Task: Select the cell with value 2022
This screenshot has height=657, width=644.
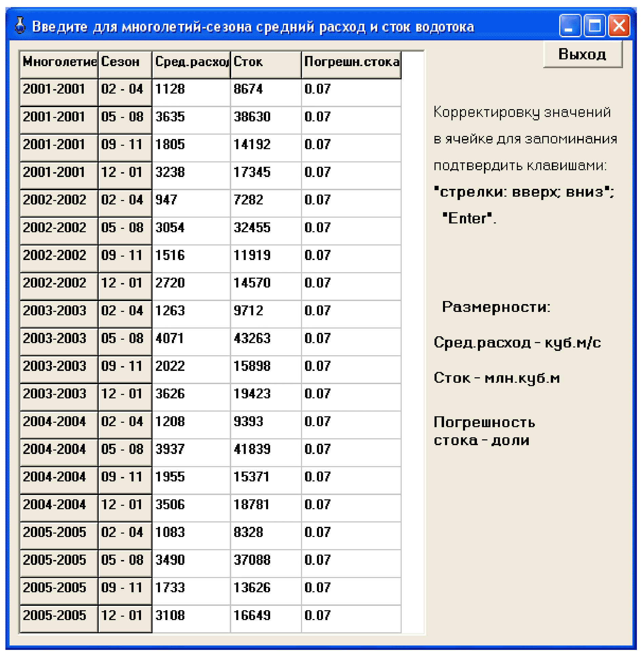Action: (x=191, y=370)
